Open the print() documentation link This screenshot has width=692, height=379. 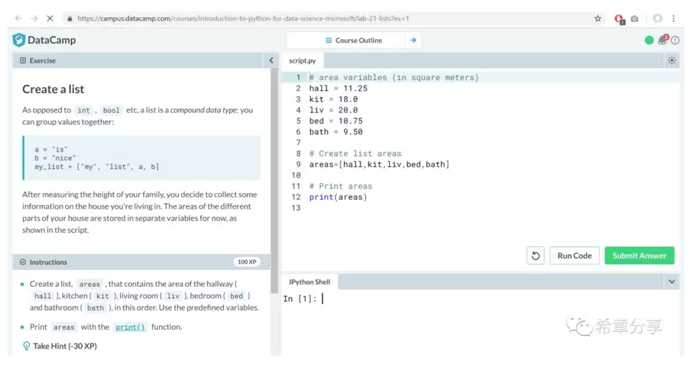[130, 327]
